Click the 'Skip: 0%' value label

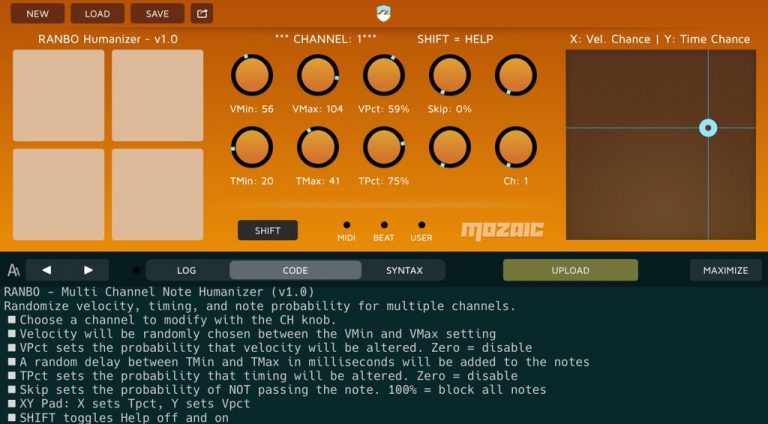pyautogui.click(x=450, y=109)
